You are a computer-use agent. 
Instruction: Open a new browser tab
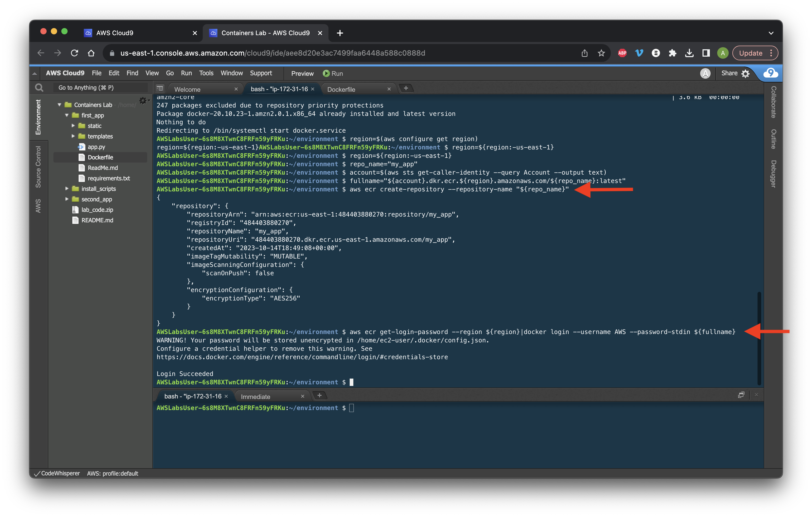[x=340, y=33]
